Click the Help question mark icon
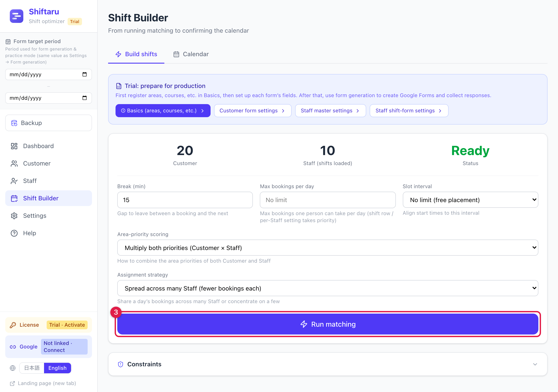 [x=14, y=233]
